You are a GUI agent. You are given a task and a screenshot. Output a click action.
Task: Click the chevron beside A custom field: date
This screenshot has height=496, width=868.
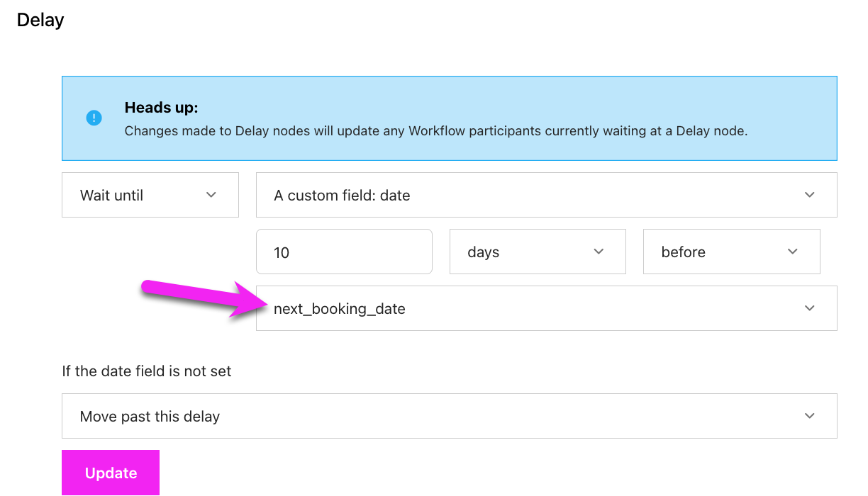tap(809, 195)
